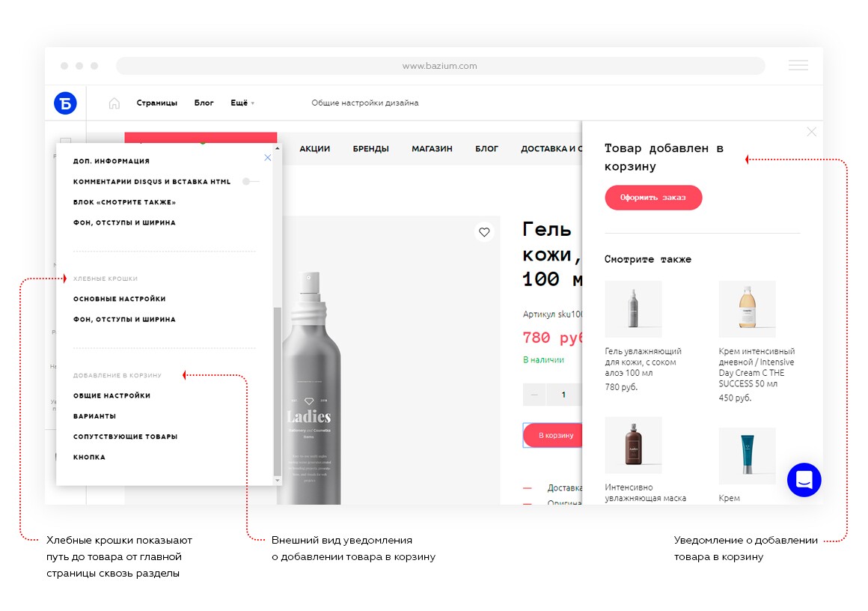Add product to wishlist with heart icon

484,232
